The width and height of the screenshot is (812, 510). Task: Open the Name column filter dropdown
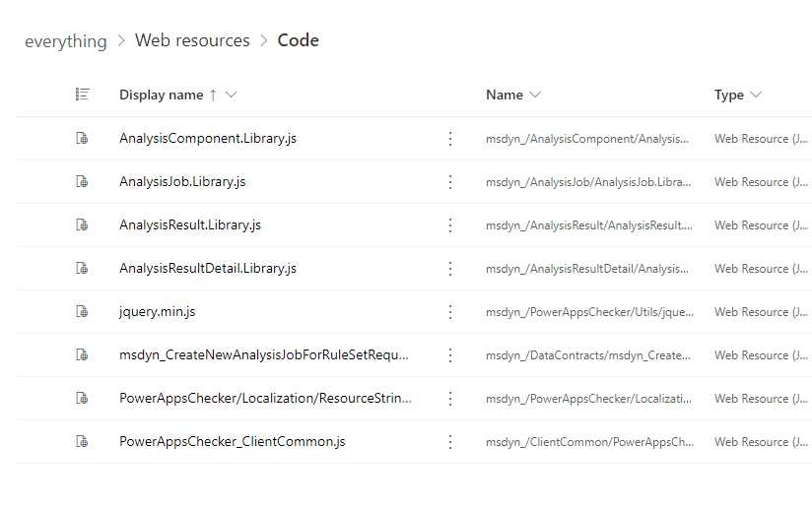pyautogui.click(x=535, y=96)
